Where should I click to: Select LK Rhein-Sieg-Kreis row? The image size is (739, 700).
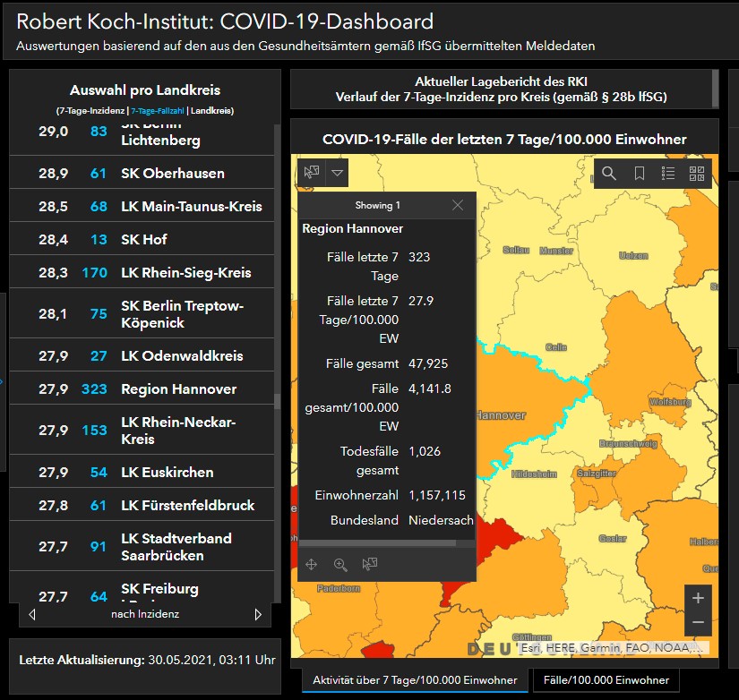tap(142, 272)
